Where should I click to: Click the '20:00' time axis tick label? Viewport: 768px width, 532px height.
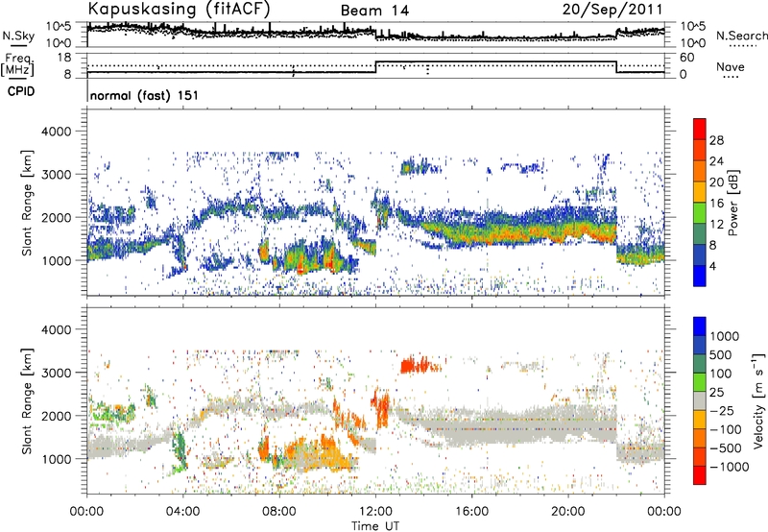pos(568,512)
